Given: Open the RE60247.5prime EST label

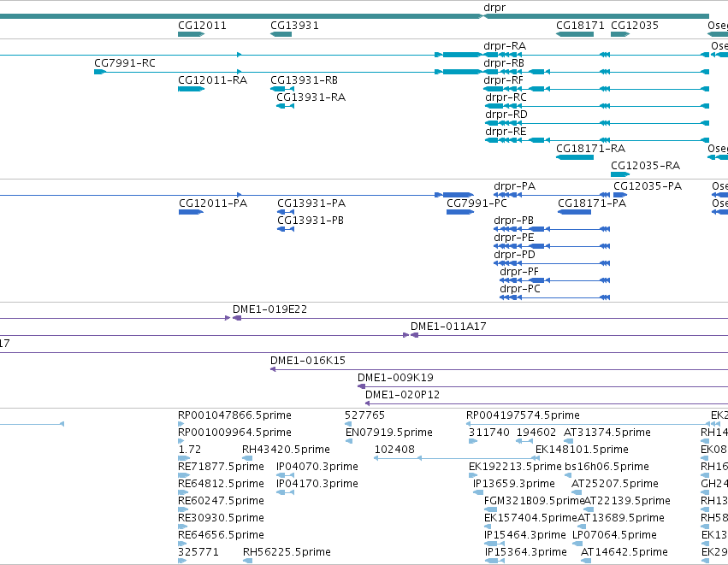Looking at the screenshot, I should pos(221,501).
